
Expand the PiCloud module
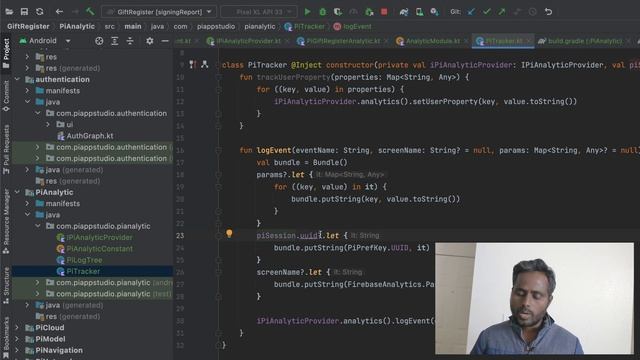17,328
